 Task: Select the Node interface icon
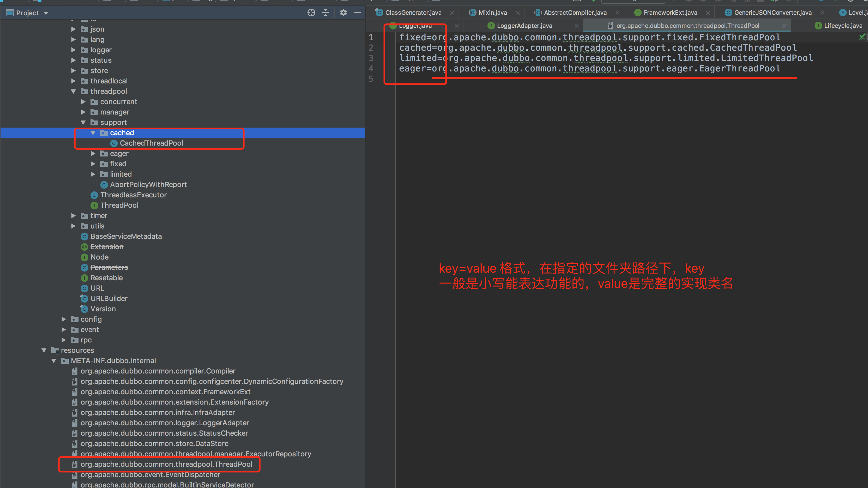click(85, 257)
